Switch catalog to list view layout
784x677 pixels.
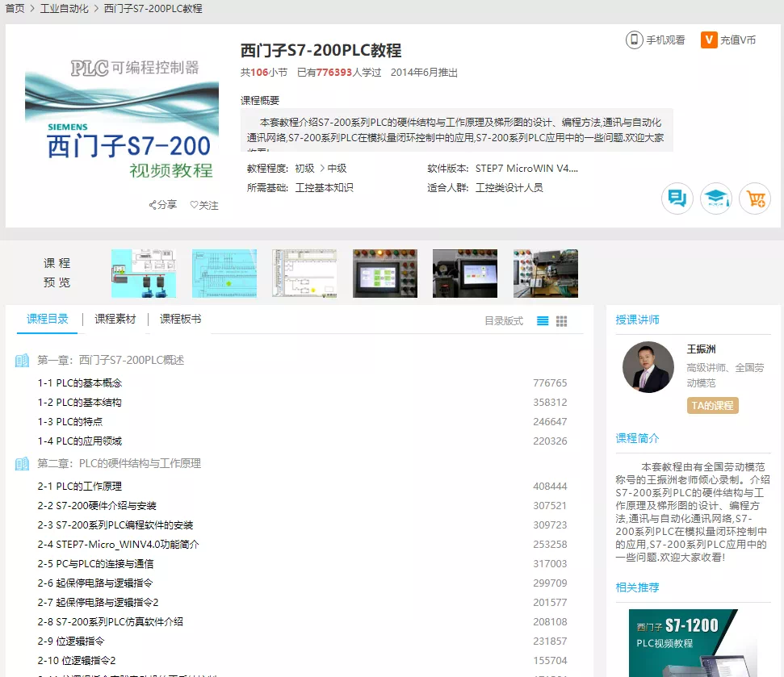point(543,321)
